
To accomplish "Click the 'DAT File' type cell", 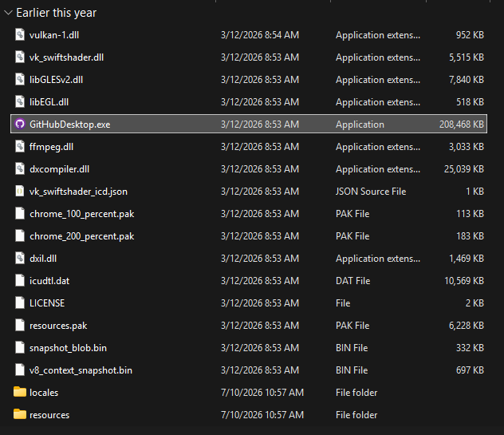I will (353, 281).
